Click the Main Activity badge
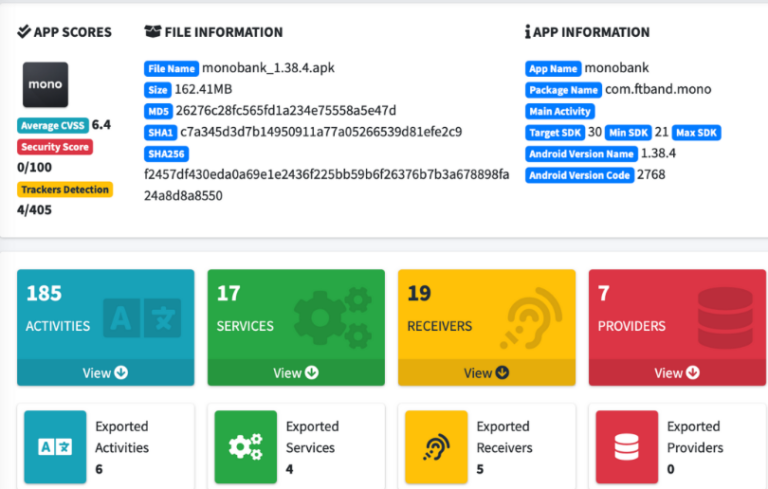 (x=560, y=111)
